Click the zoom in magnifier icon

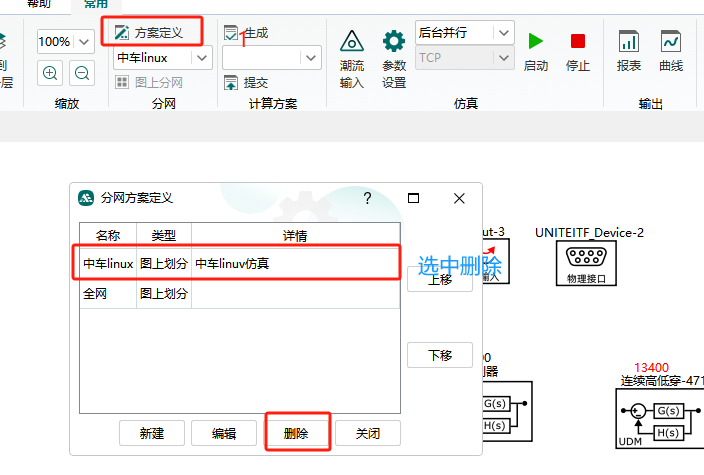coord(51,72)
